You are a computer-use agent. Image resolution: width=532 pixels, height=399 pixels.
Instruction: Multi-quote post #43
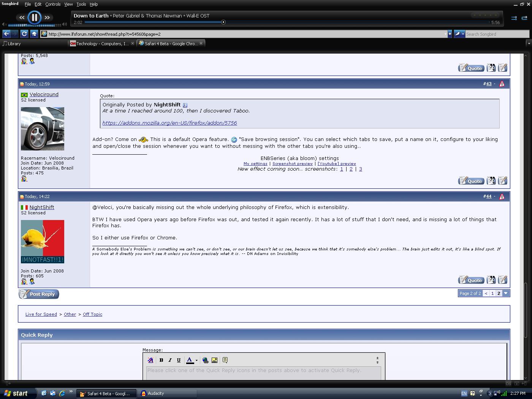point(491,180)
